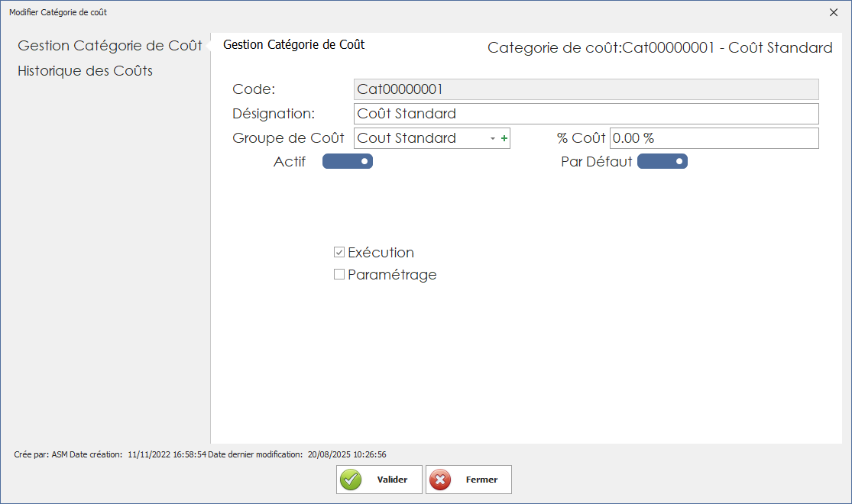Click the % Coût value field
Image resolution: width=852 pixels, height=504 pixels.
click(x=711, y=138)
